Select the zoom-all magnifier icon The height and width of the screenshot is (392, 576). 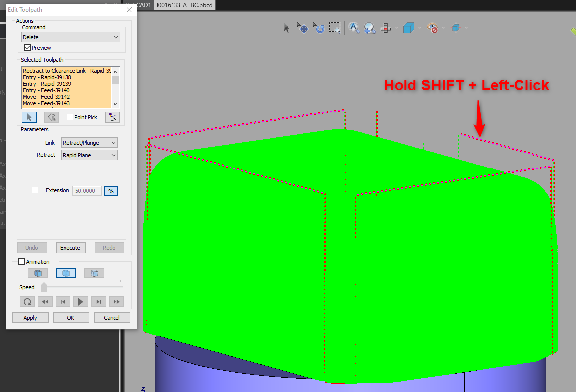click(354, 28)
